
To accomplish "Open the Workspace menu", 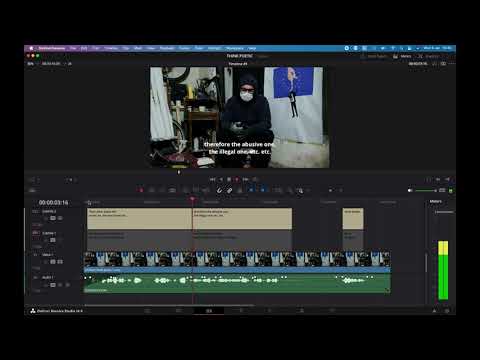I will point(234,48).
